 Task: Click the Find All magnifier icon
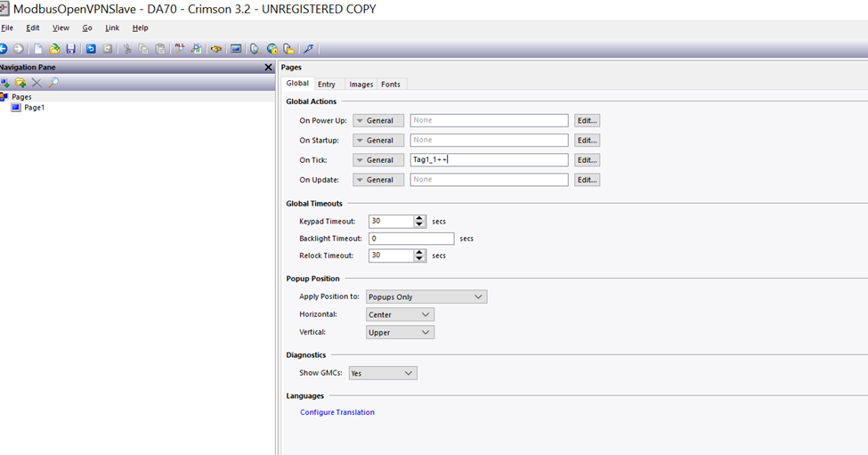click(179, 49)
